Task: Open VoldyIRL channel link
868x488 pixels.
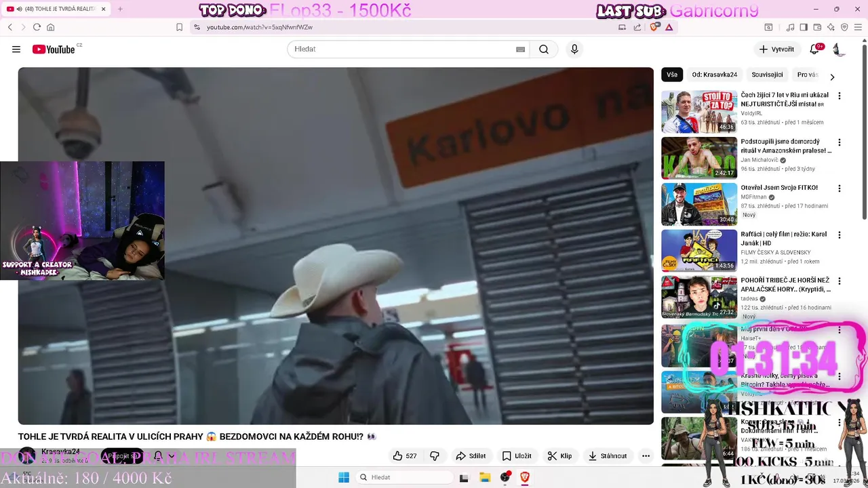Action: pyautogui.click(x=751, y=114)
